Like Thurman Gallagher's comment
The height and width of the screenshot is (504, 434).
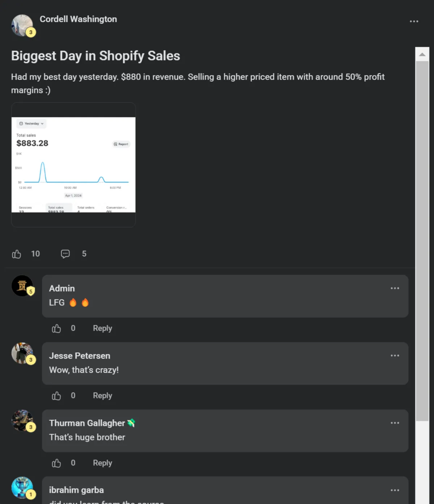[56, 463]
